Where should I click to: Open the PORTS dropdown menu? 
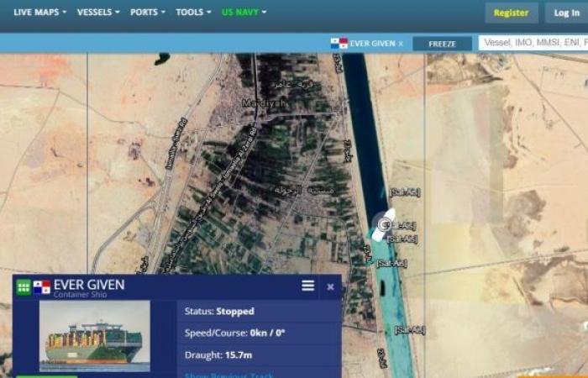coord(148,12)
